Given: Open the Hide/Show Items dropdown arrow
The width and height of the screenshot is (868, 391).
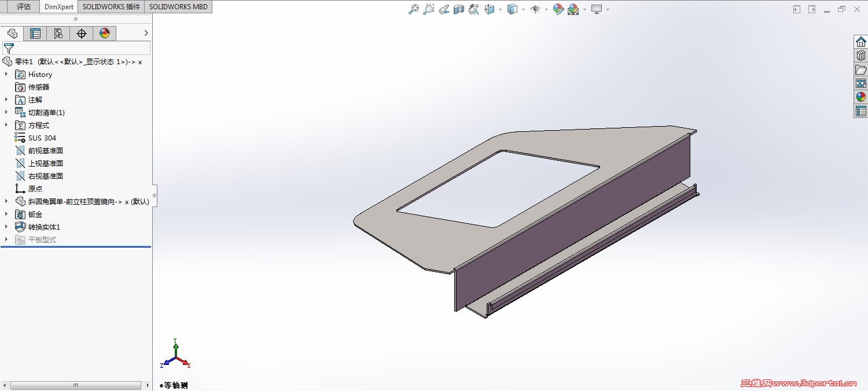Looking at the screenshot, I should 546,9.
